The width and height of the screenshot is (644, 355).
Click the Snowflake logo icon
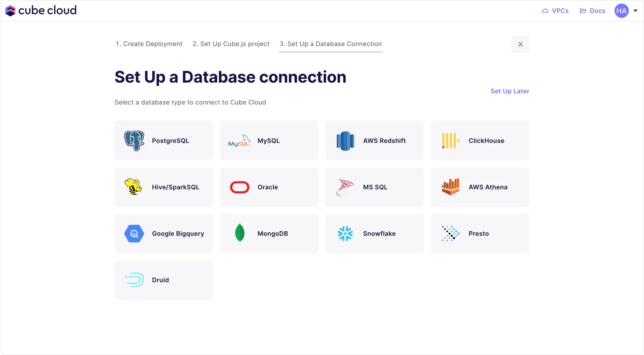(x=345, y=234)
